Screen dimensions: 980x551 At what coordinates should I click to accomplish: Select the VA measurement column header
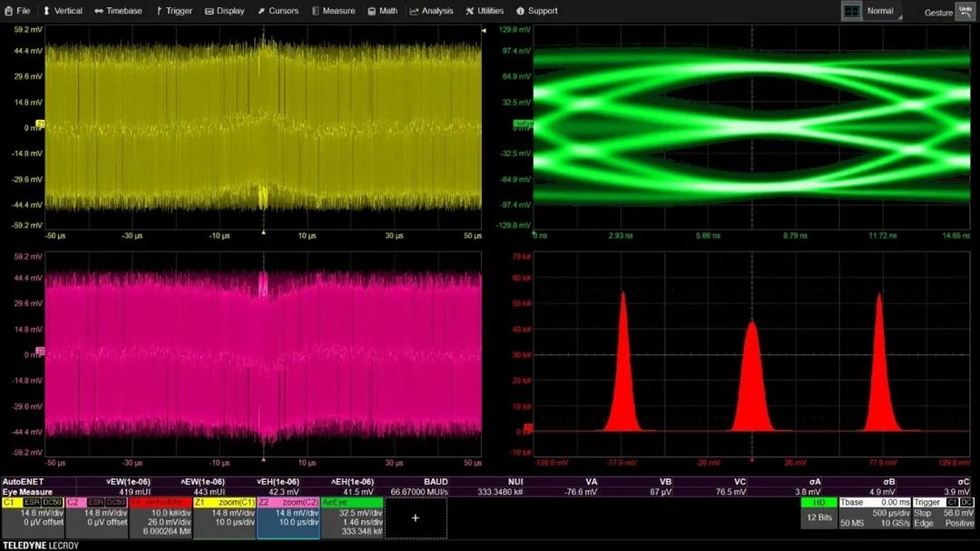[592, 482]
